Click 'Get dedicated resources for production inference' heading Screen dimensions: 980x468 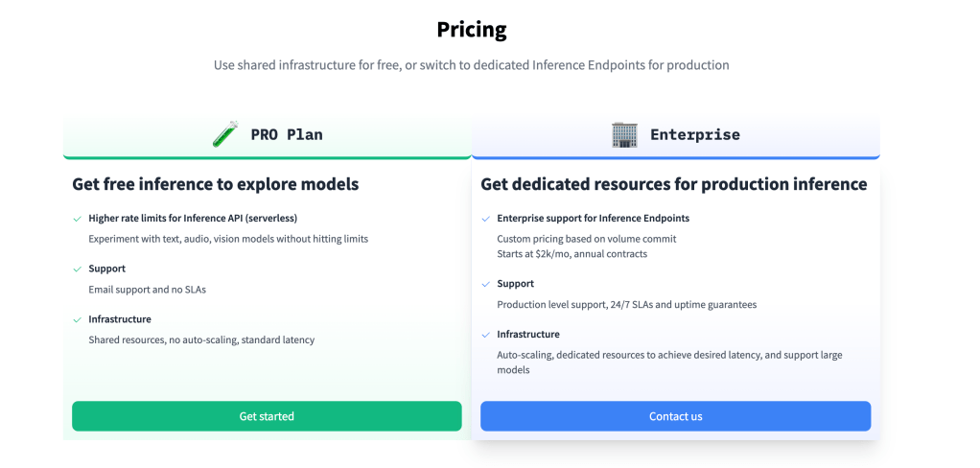point(673,184)
